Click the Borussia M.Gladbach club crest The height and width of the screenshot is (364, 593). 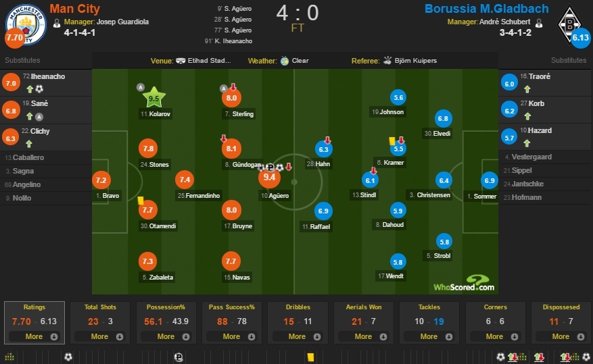pyautogui.click(x=568, y=22)
